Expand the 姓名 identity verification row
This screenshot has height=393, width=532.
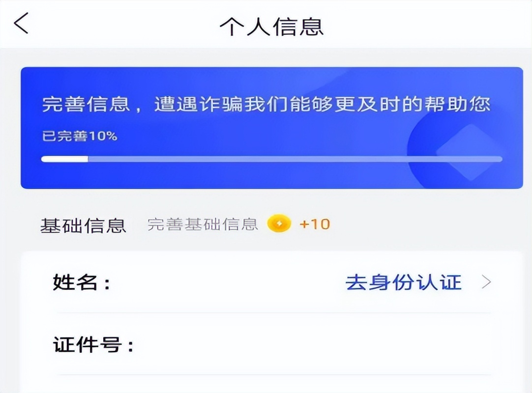click(x=270, y=282)
